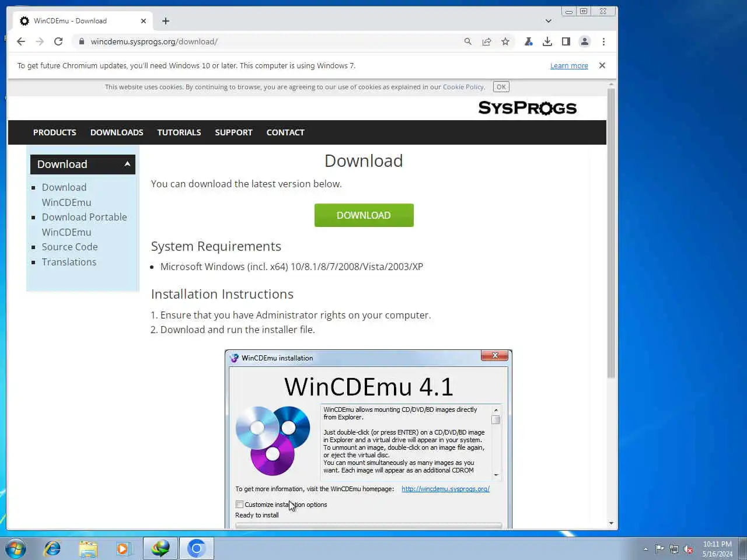Switch to the Chromium taskbar button
This screenshot has width=747, height=560.
(197, 549)
